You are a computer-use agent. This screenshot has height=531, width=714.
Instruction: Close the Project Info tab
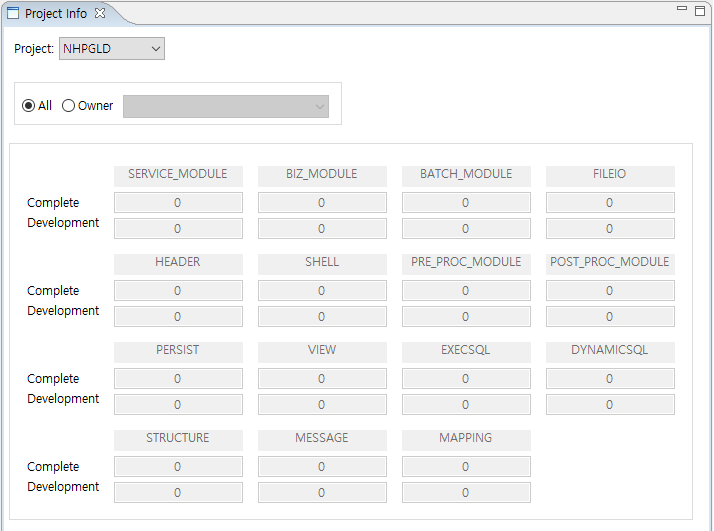click(x=100, y=14)
